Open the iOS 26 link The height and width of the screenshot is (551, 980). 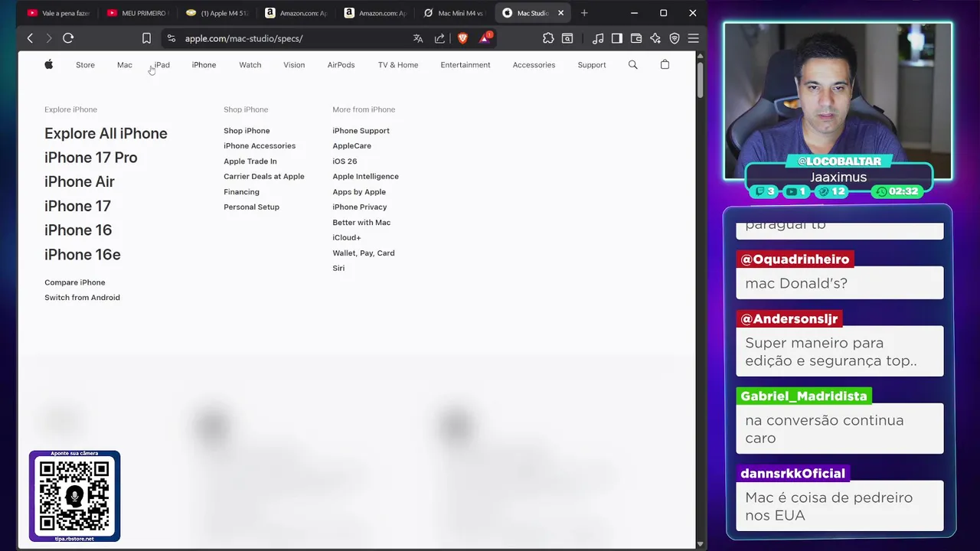345,161
